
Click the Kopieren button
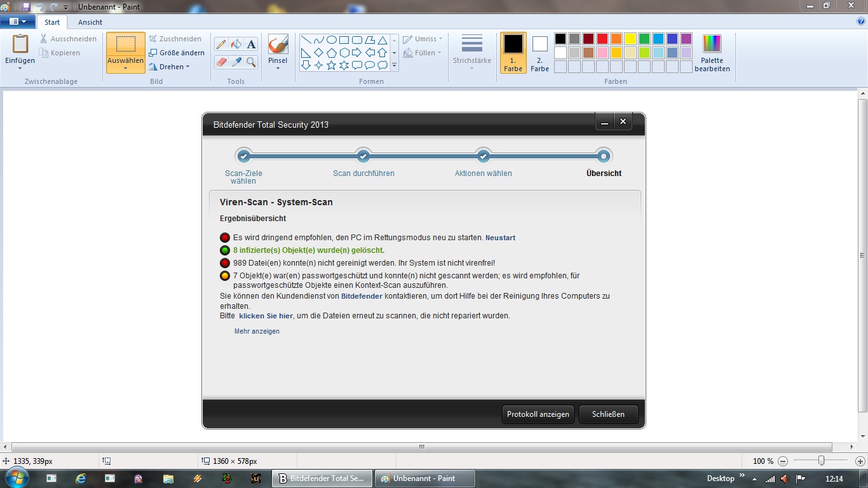click(60, 53)
